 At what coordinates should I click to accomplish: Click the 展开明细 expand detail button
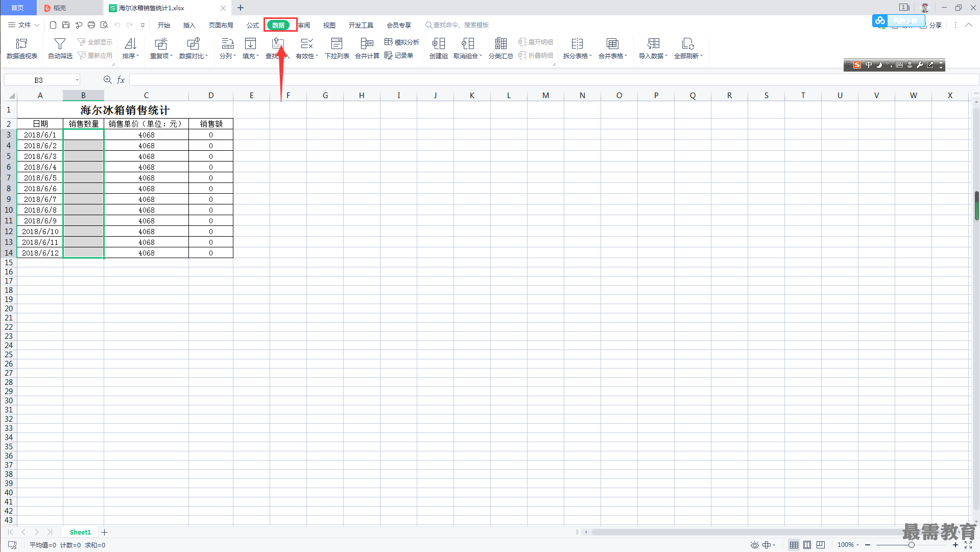[x=536, y=42]
